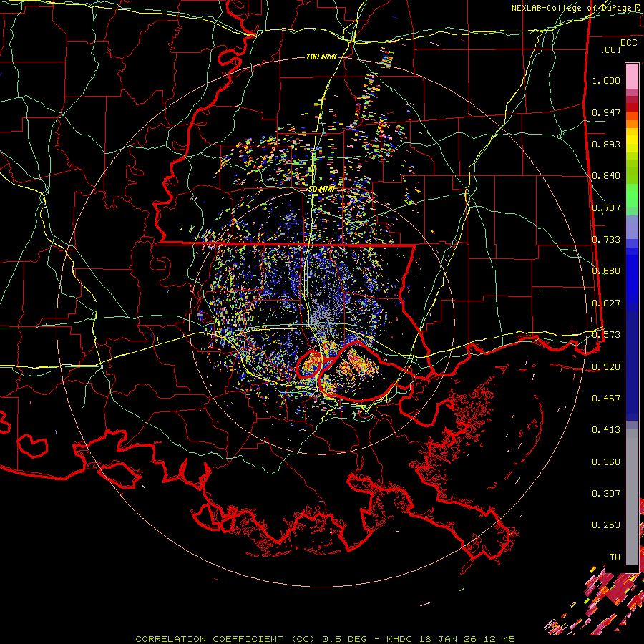Select the 0.253 scale value

pos(606,525)
